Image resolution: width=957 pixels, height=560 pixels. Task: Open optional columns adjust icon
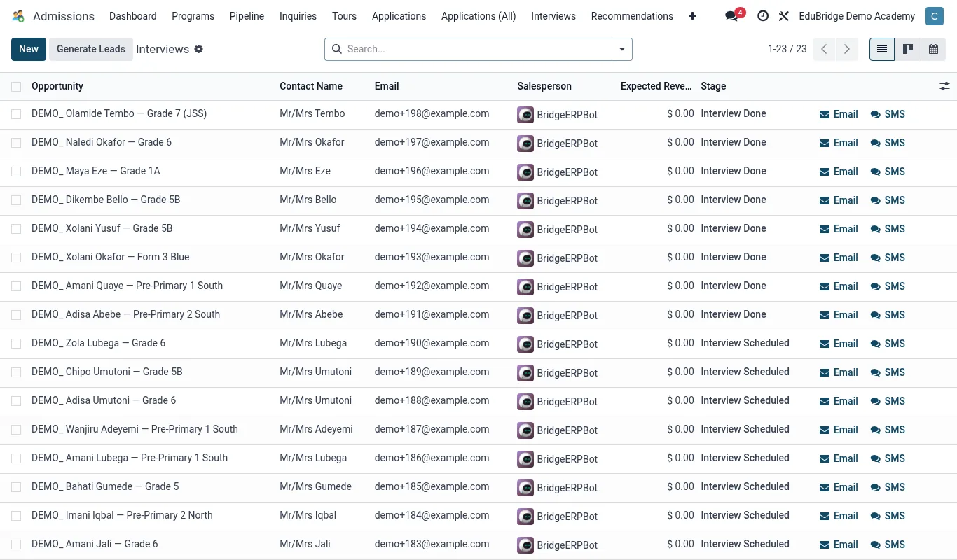pos(944,86)
